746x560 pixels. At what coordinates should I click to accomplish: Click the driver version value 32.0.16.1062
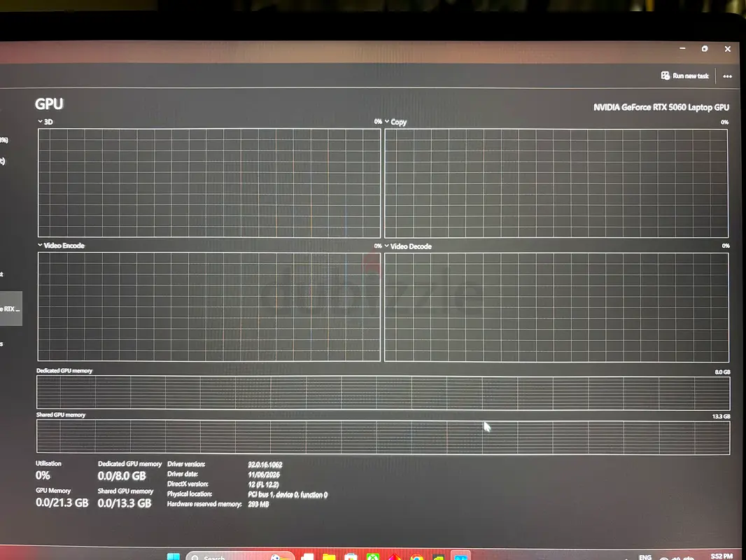(x=265, y=464)
